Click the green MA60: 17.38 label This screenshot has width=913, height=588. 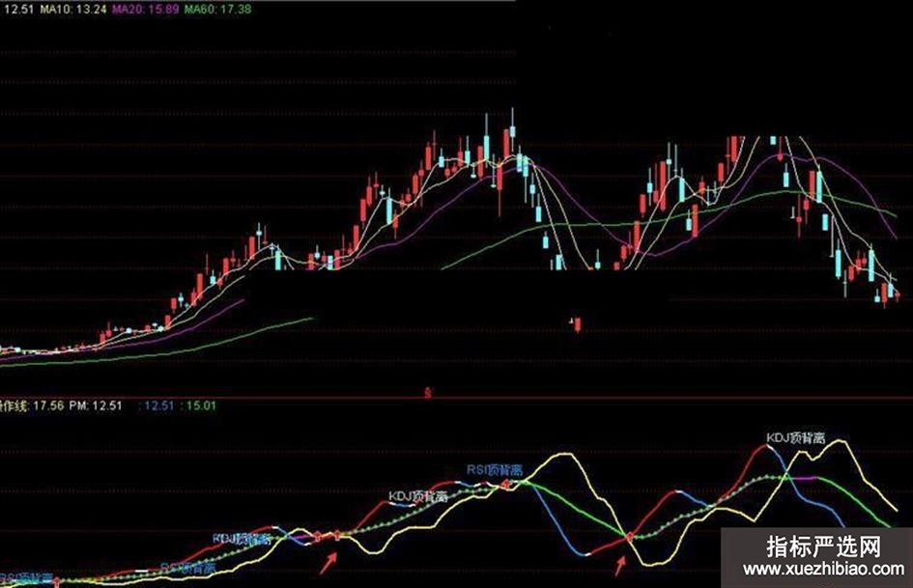point(217,10)
